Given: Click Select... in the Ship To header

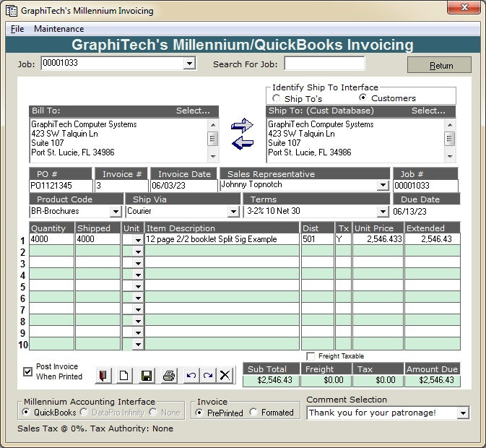Looking at the screenshot, I should (428, 111).
